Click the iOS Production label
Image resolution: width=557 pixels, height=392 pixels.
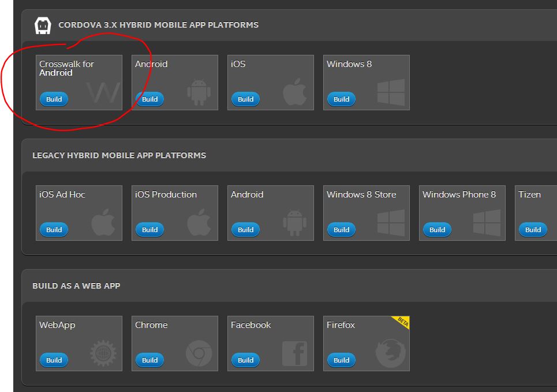(166, 195)
